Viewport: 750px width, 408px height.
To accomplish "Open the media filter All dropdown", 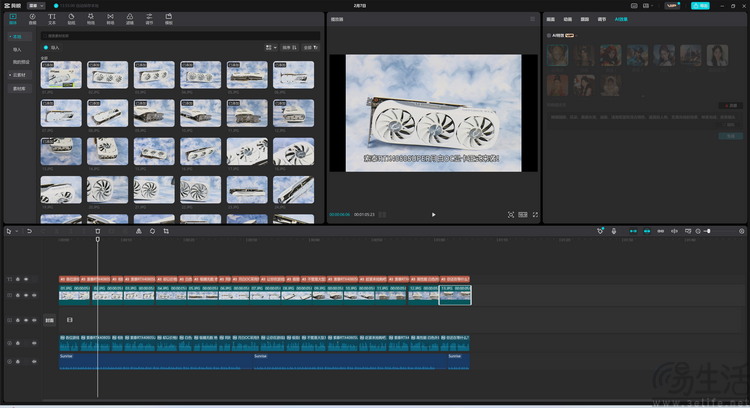I will point(311,47).
